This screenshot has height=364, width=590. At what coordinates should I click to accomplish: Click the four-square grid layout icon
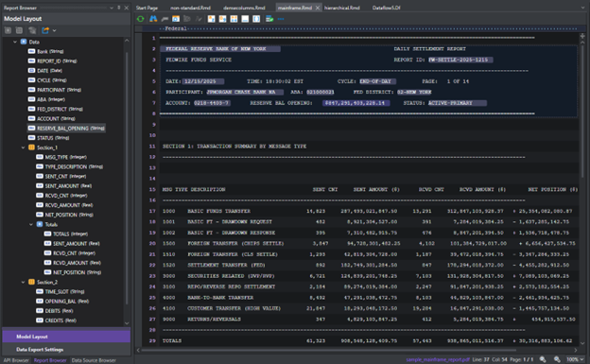tap(234, 19)
